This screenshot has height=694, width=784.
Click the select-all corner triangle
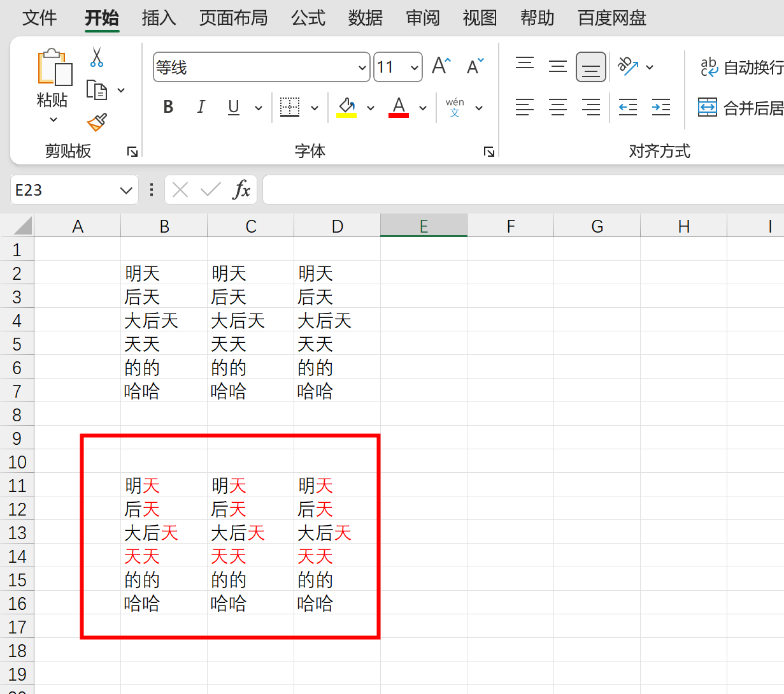pos(22,226)
